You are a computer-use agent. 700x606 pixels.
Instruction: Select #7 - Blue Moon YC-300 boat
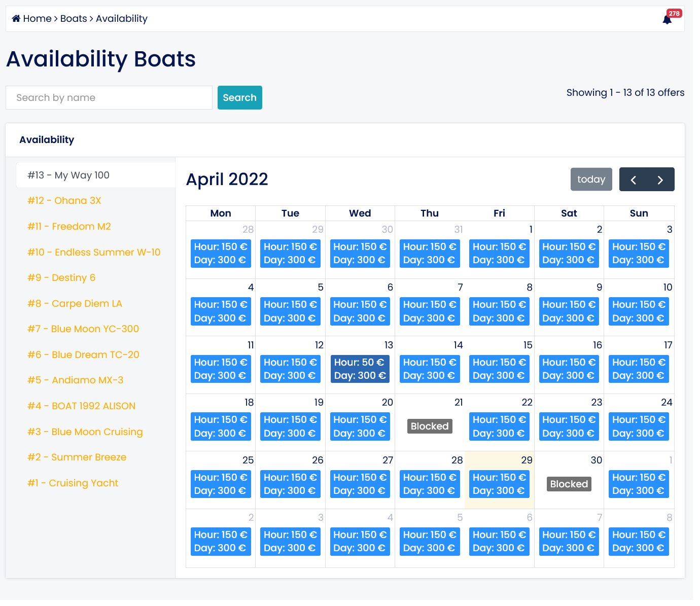(x=83, y=329)
